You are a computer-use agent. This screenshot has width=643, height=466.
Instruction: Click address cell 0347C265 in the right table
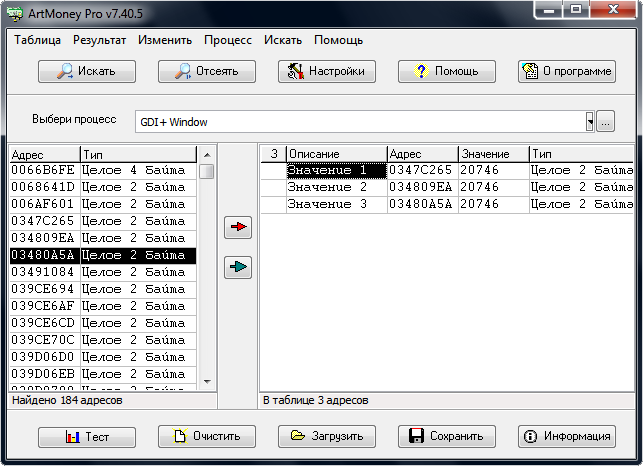pyautogui.click(x=422, y=170)
